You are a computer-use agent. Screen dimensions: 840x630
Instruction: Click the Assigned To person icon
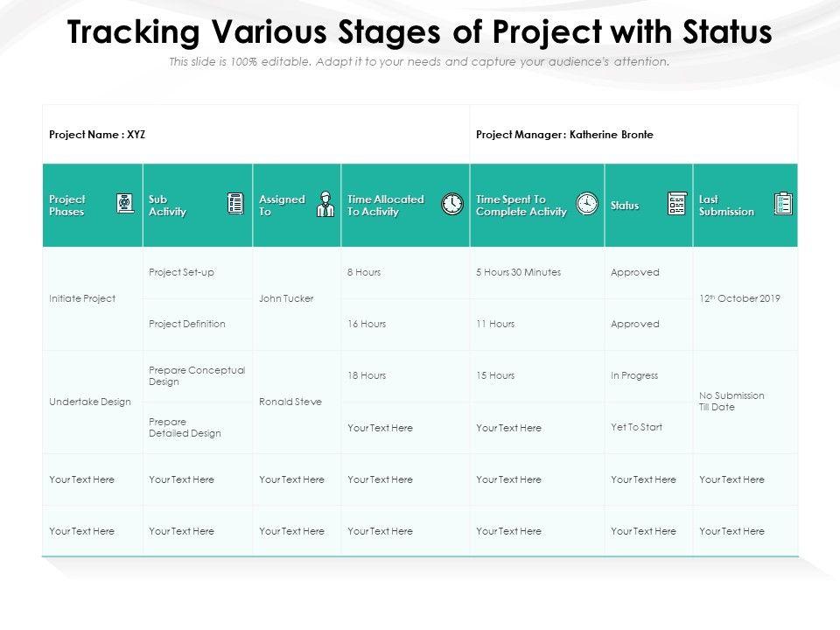pyautogui.click(x=325, y=204)
